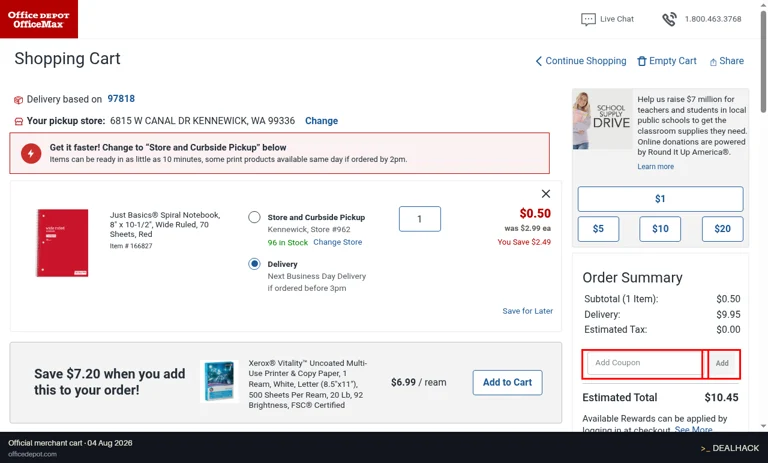The height and width of the screenshot is (463, 768).
Task: Open the Live Chat link
Action: pos(617,19)
